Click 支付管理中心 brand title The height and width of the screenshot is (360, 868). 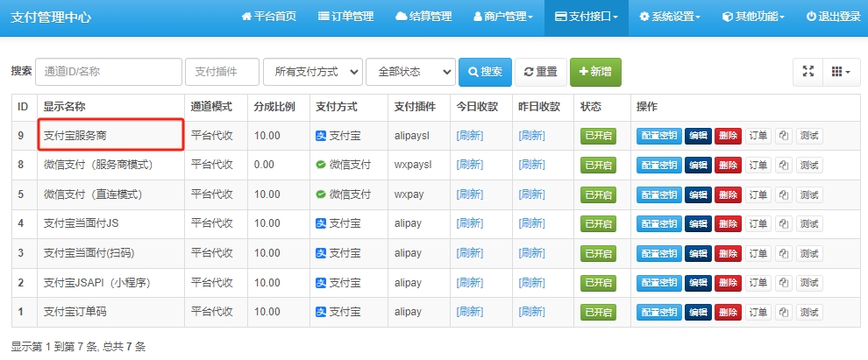(x=51, y=18)
